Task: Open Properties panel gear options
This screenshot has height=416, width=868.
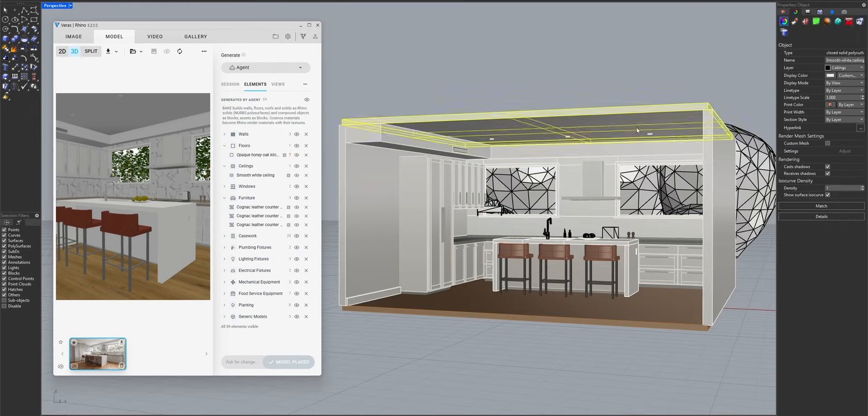Action: [x=864, y=5]
